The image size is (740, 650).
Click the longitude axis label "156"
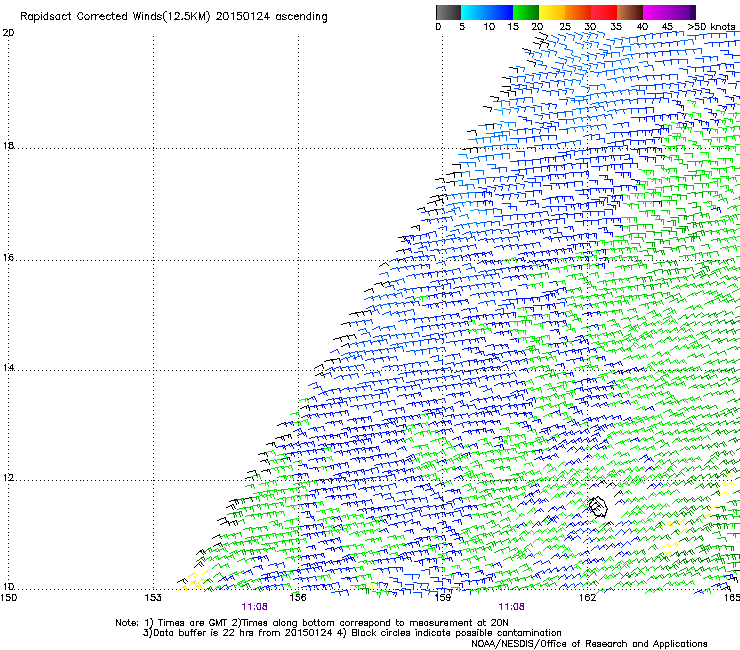(x=298, y=598)
